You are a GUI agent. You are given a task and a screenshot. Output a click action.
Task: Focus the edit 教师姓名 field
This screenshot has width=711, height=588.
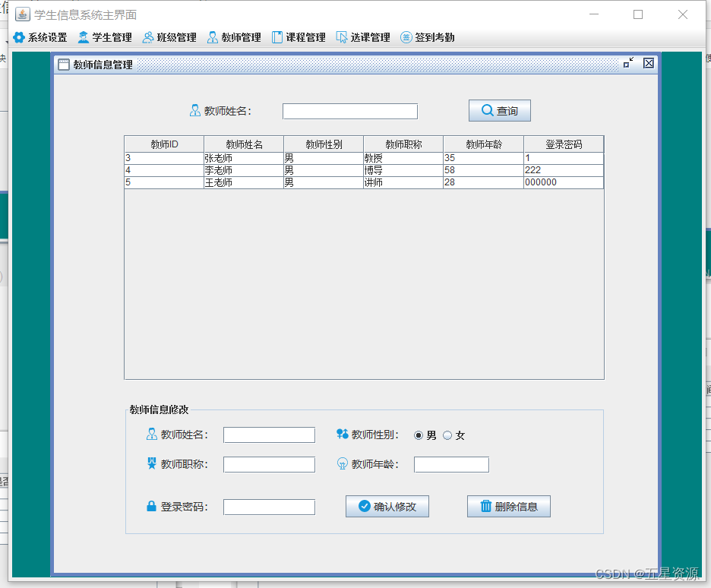270,435
